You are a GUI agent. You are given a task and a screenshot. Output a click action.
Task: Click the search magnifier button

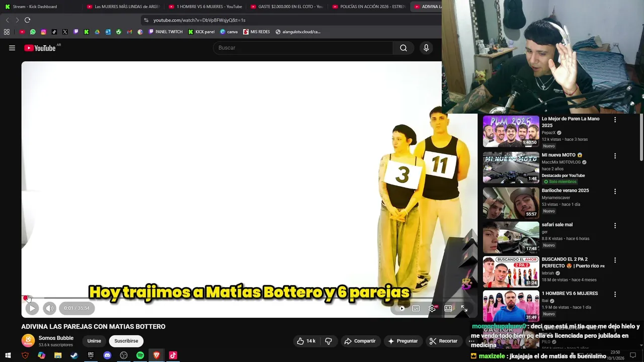[404, 48]
